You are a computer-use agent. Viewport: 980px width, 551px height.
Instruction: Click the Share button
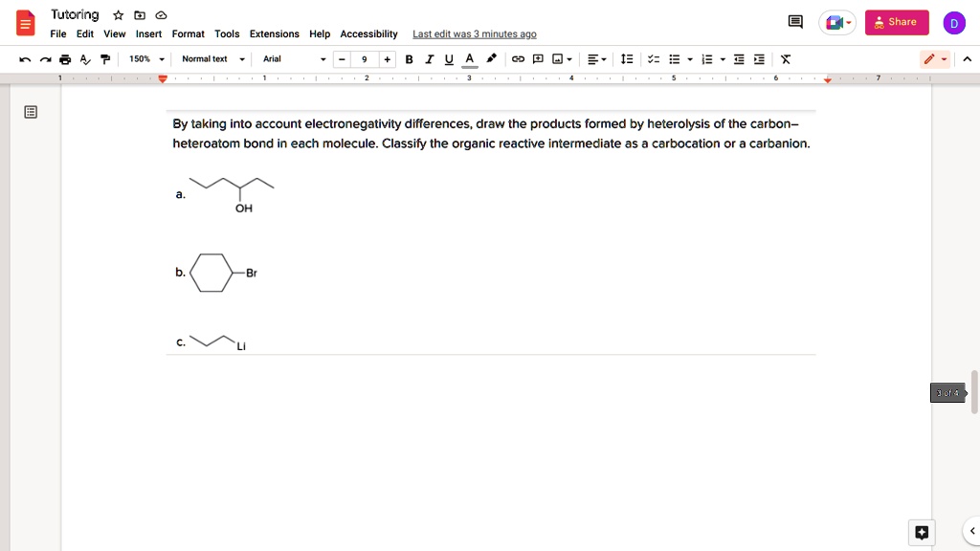click(896, 21)
